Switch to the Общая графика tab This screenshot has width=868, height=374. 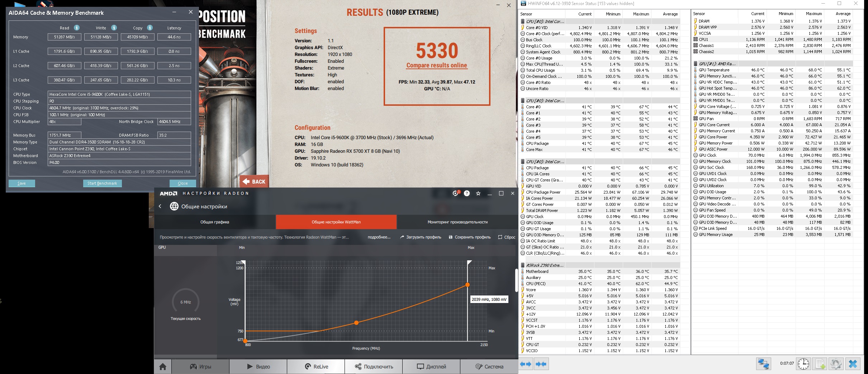pyautogui.click(x=215, y=222)
